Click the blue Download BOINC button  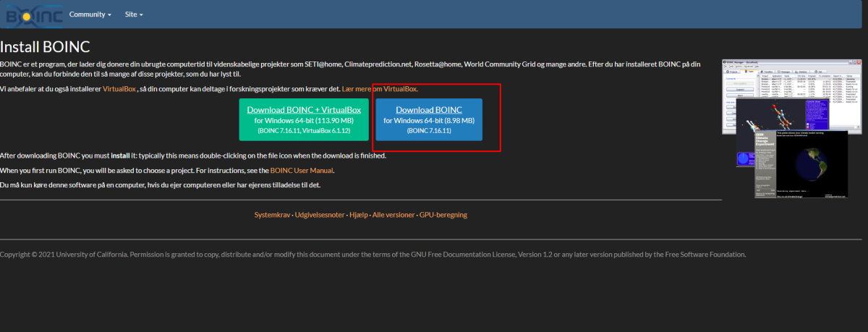click(x=430, y=119)
